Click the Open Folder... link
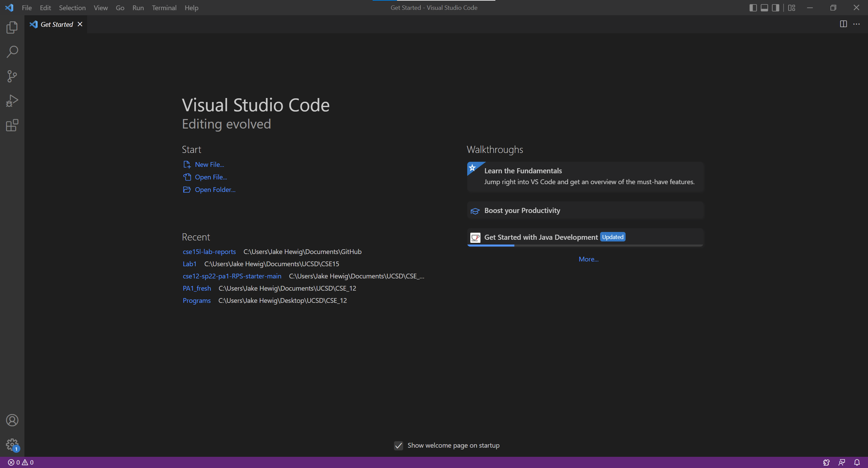The width and height of the screenshot is (868, 468). tap(215, 190)
